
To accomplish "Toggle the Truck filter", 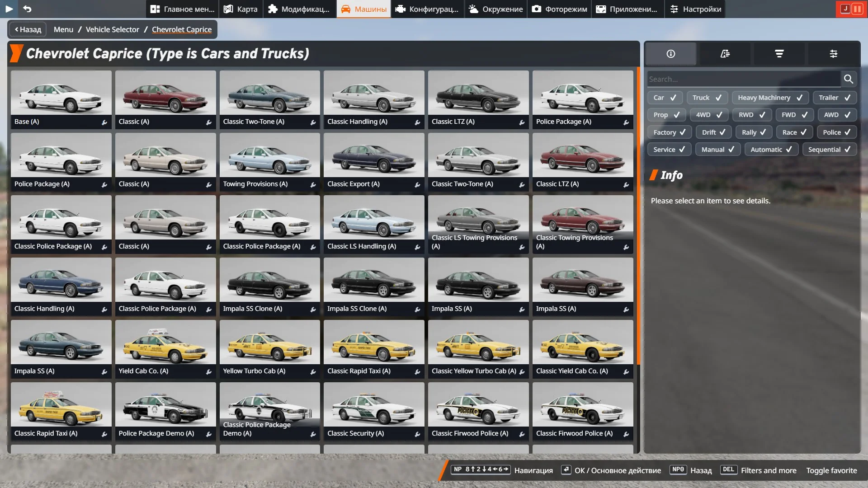I will [707, 98].
